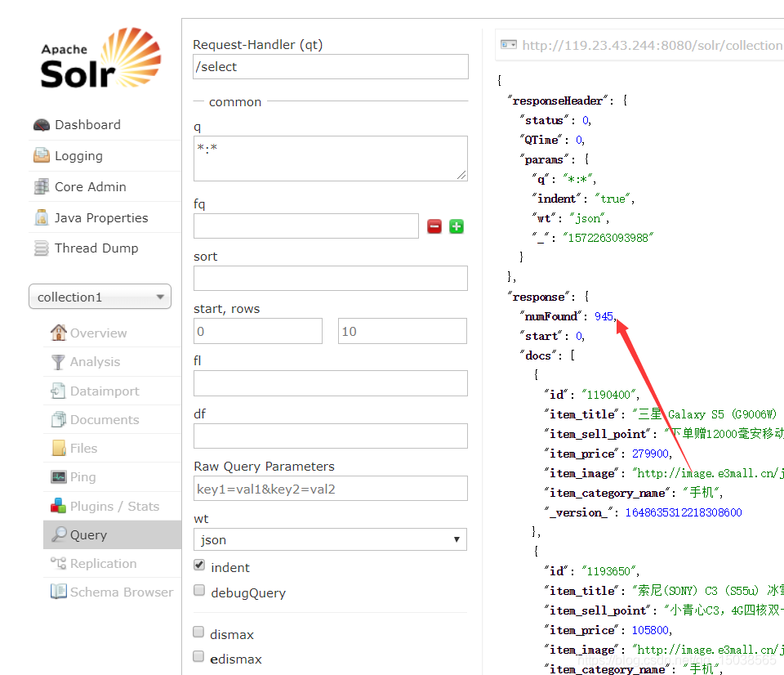Image resolution: width=784 pixels, height=675 pixels.
Task: Focus the df default field input
Action: (x=331, y=436)
